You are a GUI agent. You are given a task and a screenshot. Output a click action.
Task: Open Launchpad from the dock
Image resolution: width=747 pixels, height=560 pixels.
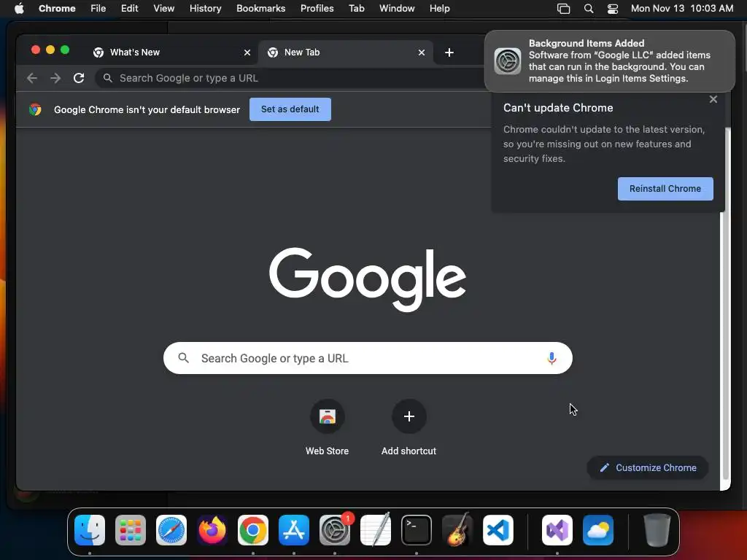click(x=131, y=530)
